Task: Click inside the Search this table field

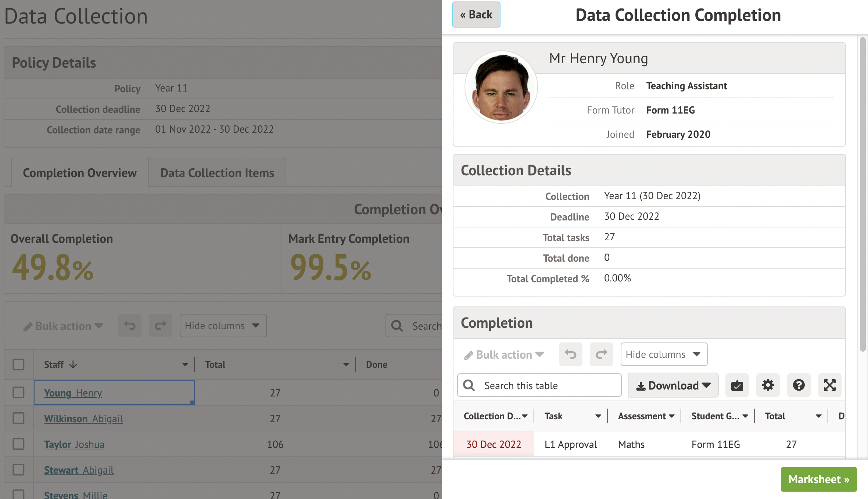Action: [533, 385]
